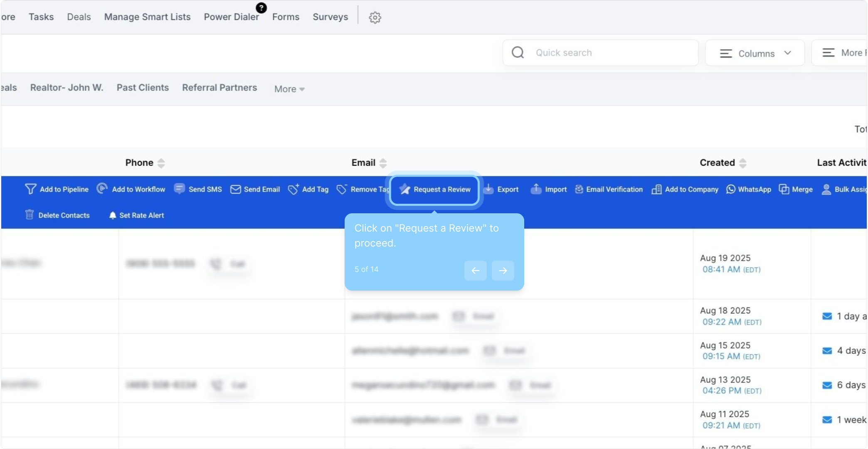Expand the More smart lists dropdown
This screenshot has height=449, width=868.
(x=289, y=89)
